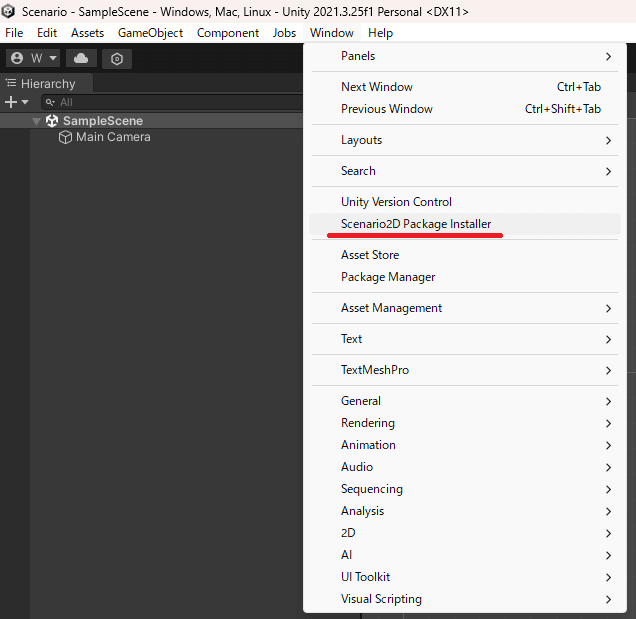Collapse the SampleScene foldout arrow
This screenshot has width=636, height=619.
36,121
